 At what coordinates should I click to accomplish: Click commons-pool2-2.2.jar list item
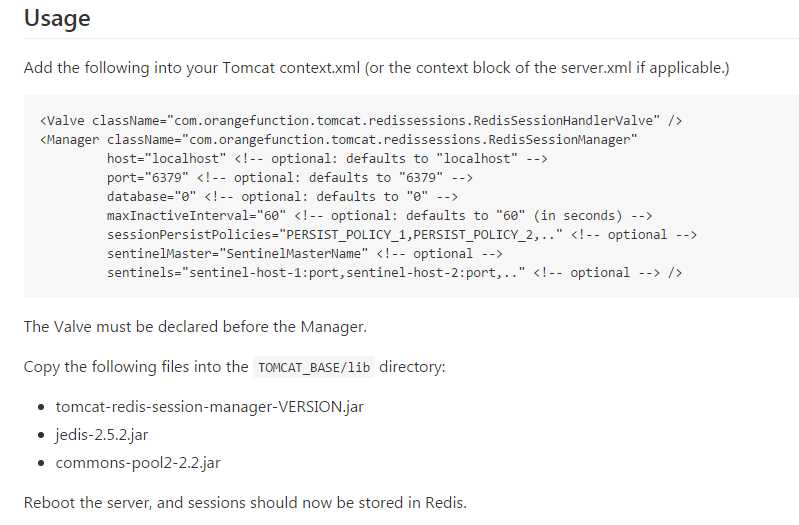[x=138, y=463]
